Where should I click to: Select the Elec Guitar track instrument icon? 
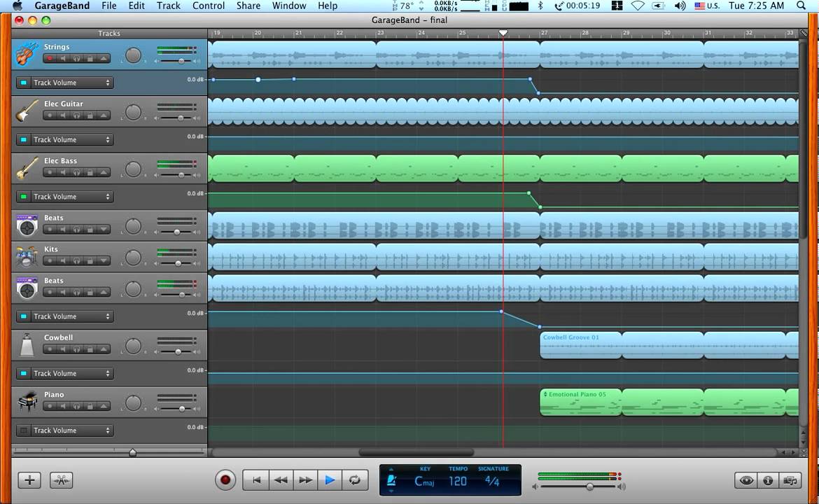27,111
